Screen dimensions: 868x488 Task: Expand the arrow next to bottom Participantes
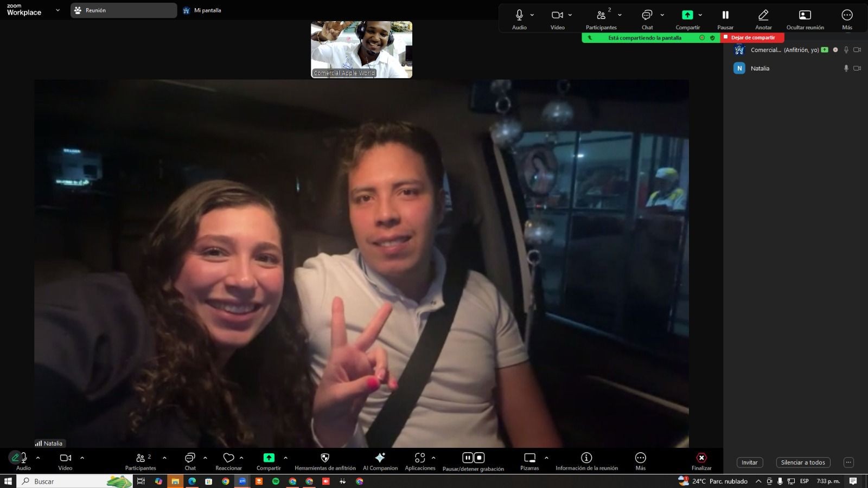coord(164,458)
